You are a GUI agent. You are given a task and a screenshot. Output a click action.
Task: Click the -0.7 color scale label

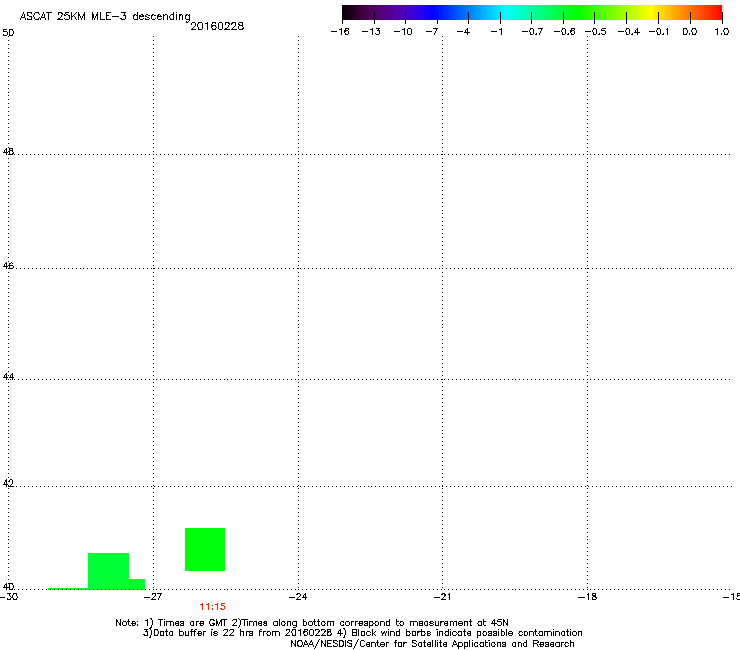532,32
